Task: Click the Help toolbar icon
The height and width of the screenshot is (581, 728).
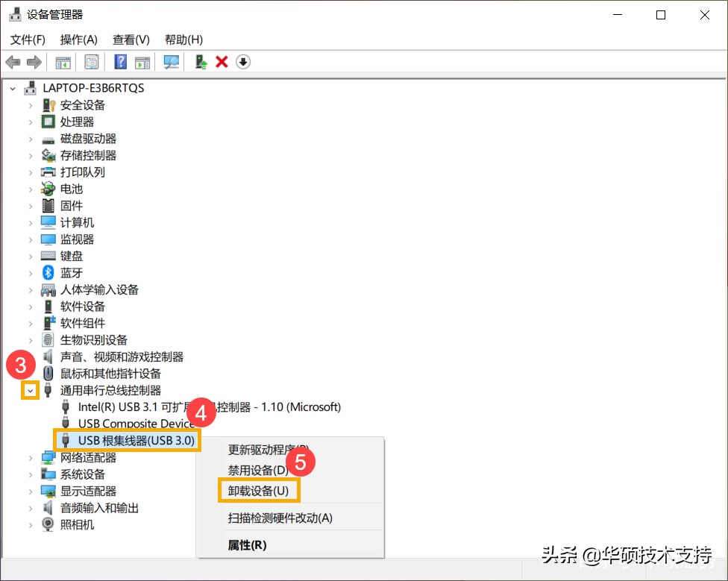Action: point(121,62)
